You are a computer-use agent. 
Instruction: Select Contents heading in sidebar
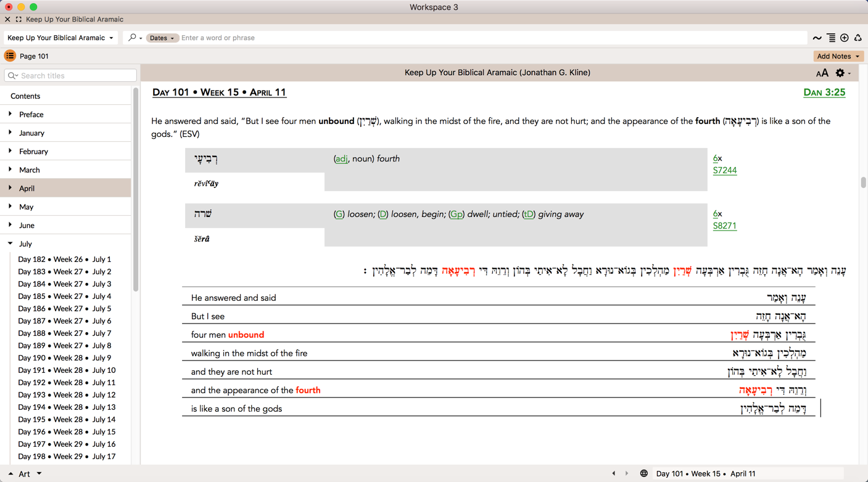pyautogui.click(x=25, y=96)
